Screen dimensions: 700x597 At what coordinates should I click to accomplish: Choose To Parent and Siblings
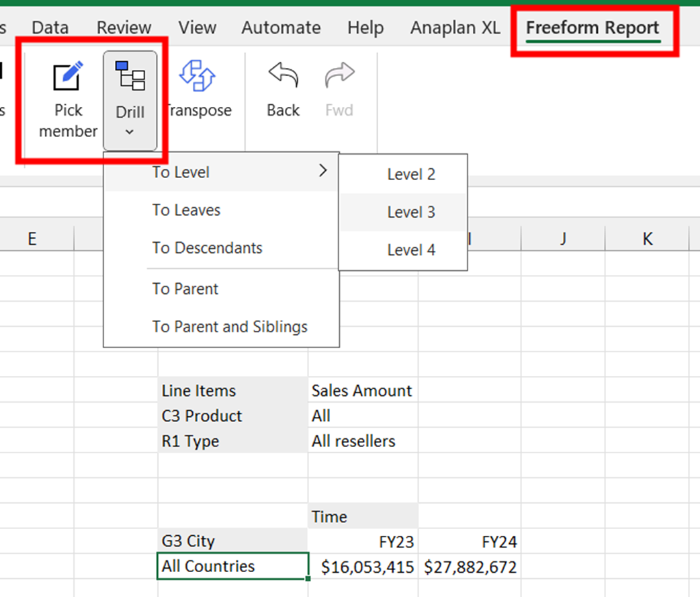pos(229,327)
